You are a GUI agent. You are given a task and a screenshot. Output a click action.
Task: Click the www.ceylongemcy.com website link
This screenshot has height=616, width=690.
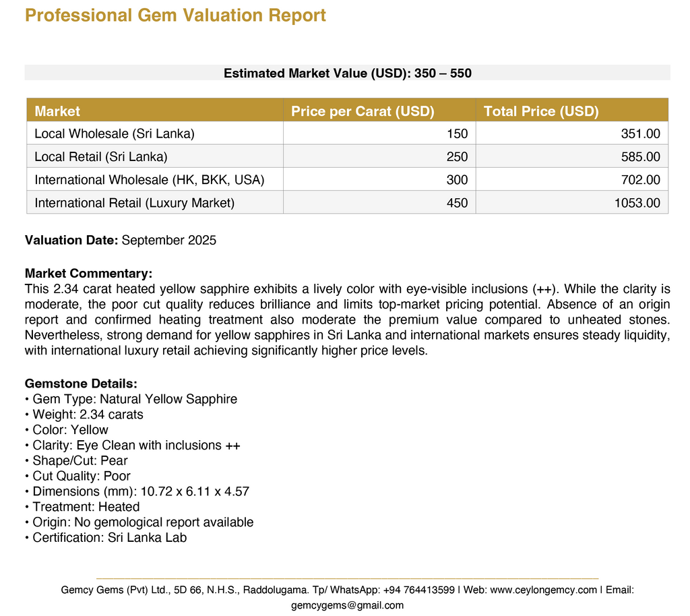click(x=543, y=590)
